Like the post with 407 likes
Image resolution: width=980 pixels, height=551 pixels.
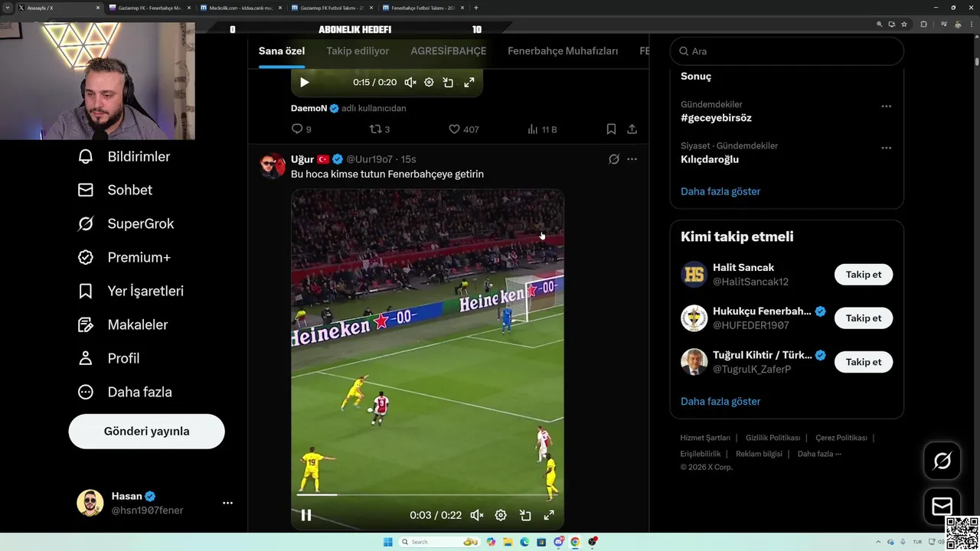pyautogui.click(x=463, y=129)
